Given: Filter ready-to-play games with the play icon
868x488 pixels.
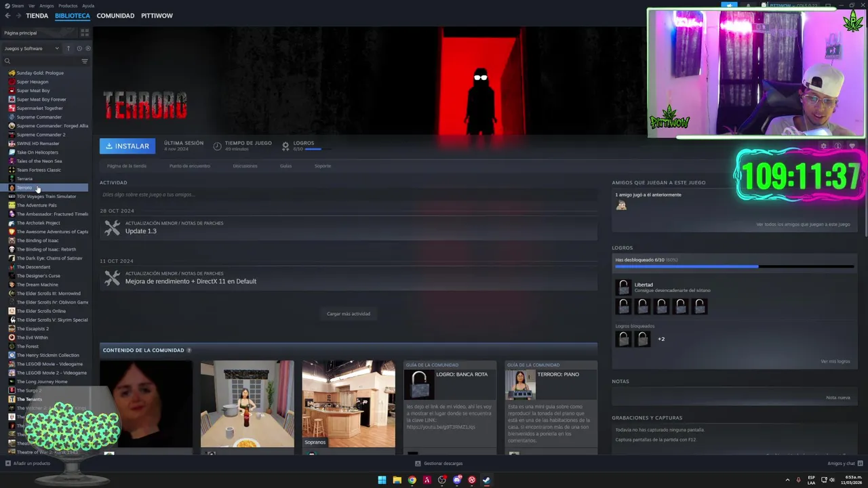Looking at the screenshot, I should point(88,48).
